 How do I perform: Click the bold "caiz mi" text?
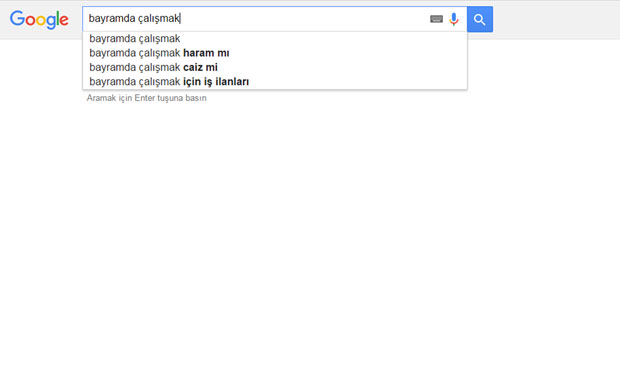(200, 67)
